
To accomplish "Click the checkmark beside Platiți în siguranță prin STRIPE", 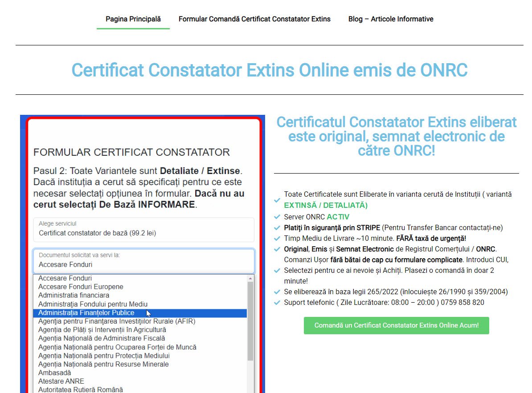I will 277,228.
